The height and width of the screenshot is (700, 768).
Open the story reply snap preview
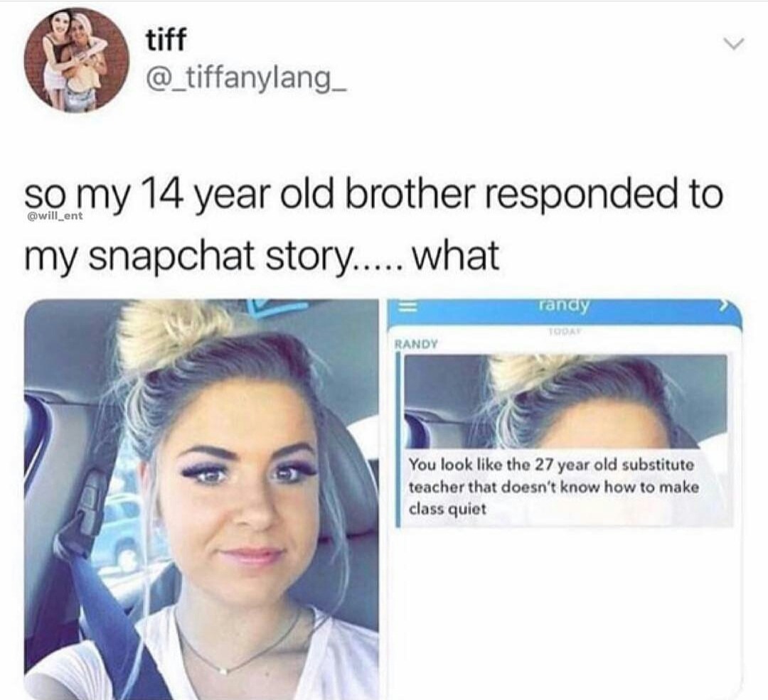coord(565,401)
